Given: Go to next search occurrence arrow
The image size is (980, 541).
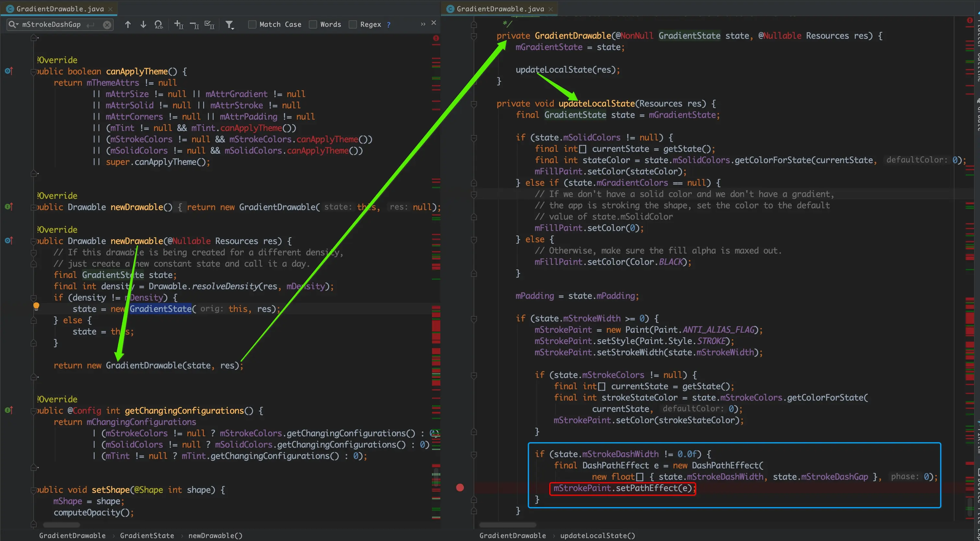Looking at the screenshot, I should tap(143, 24).
